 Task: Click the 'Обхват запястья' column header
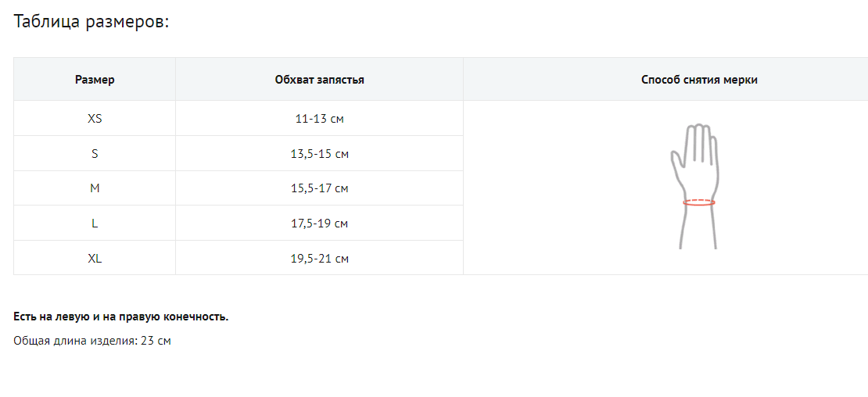tap(319, 79)
